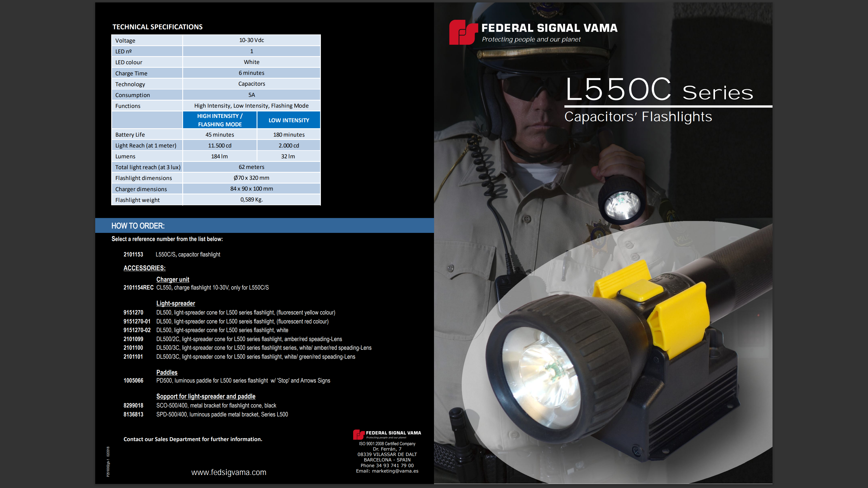Image resolution: width=868 pixels, height=488 pixels.
Task: Click Sopport for light-spreader and paddle heading
Action: 206,396
